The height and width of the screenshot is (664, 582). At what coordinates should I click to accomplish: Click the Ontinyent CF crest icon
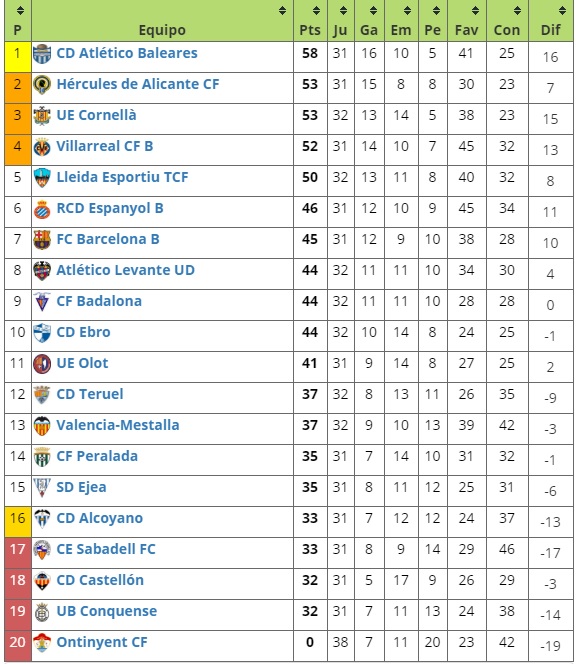42,642
